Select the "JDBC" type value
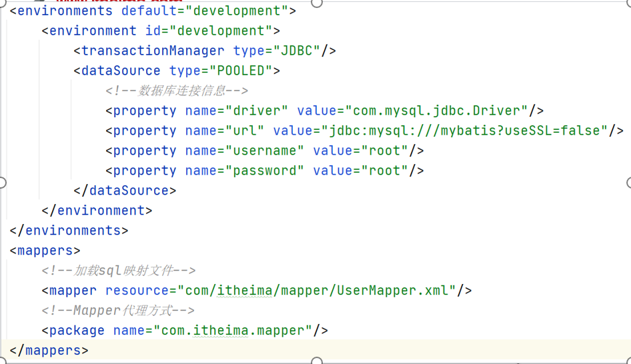The width and height of the screenshot is (631, 364). click(297, 51)
